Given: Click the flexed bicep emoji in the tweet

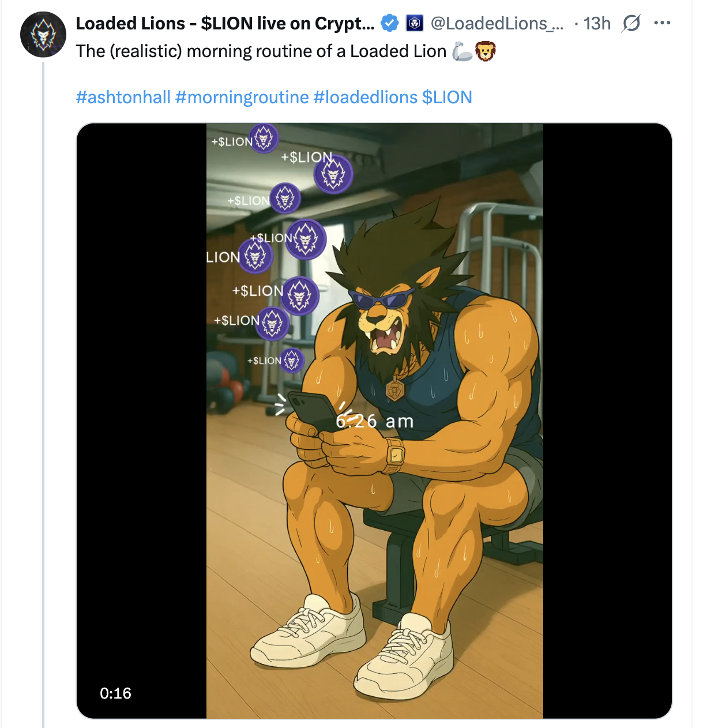Looking at the screenshot, I should [x=462, y=51].
